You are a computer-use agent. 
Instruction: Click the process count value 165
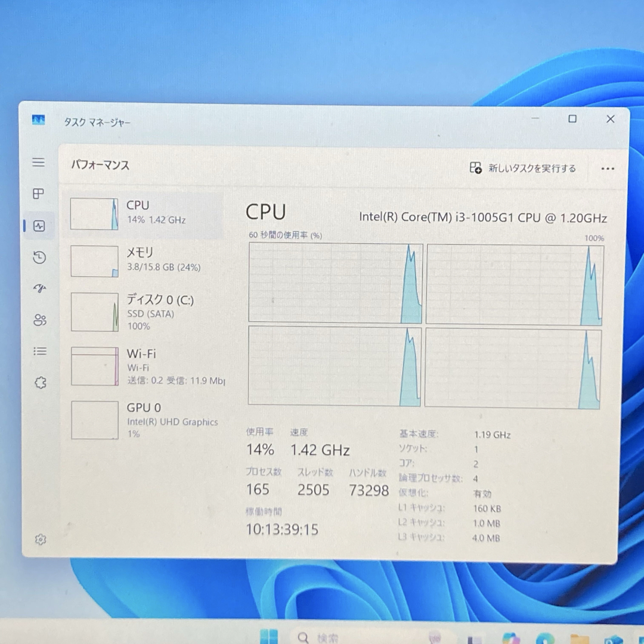[258, 489]
